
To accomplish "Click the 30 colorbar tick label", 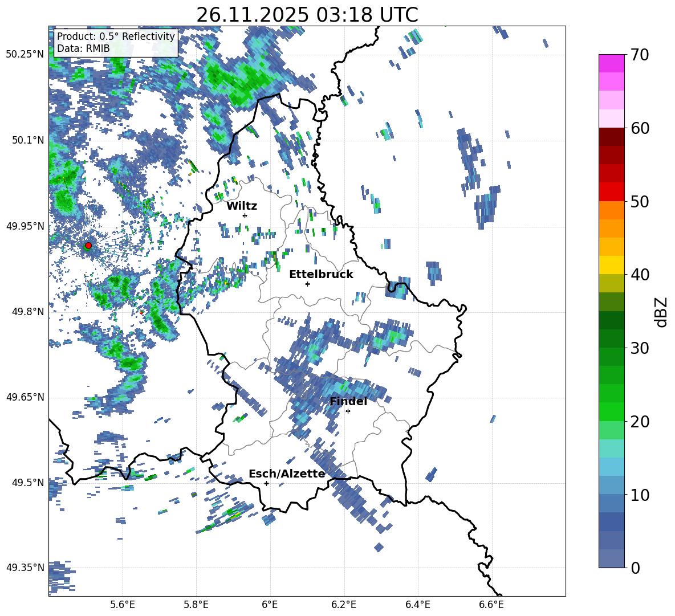I will tap(640, 348).
